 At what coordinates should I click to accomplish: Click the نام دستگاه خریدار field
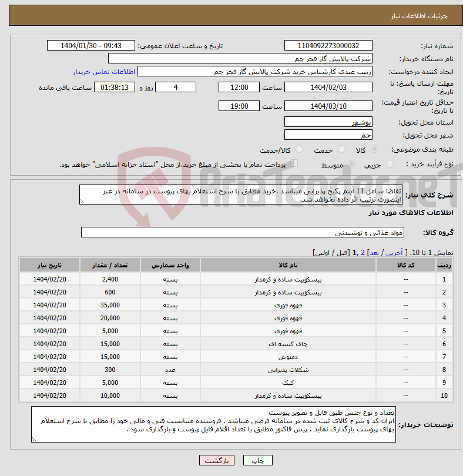240,59
